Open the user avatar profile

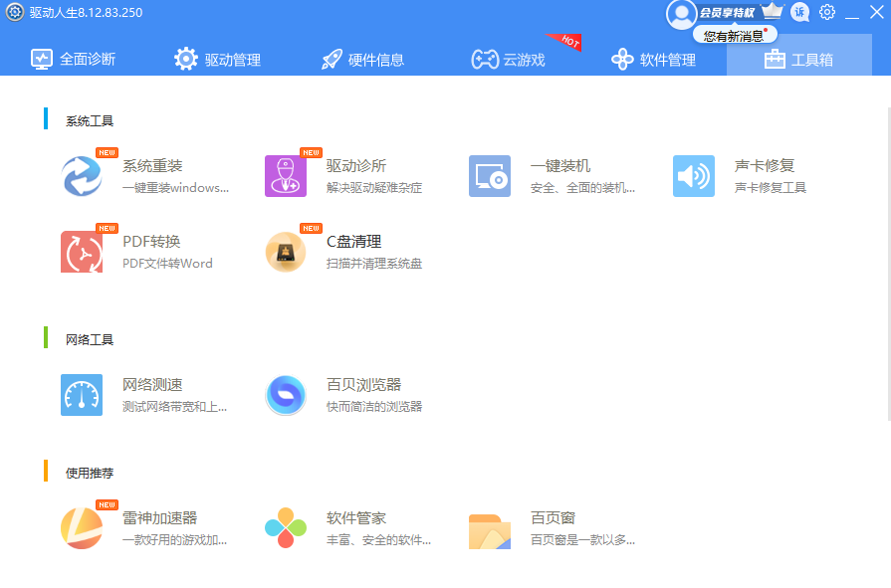tap(681, 13)
